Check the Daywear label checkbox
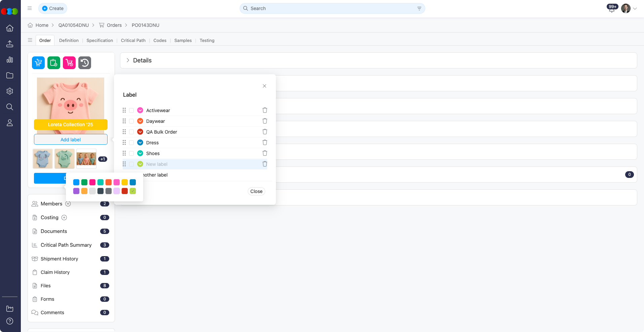Image resolution: width=644 pixels, height=332 pixels. (131, 121)
